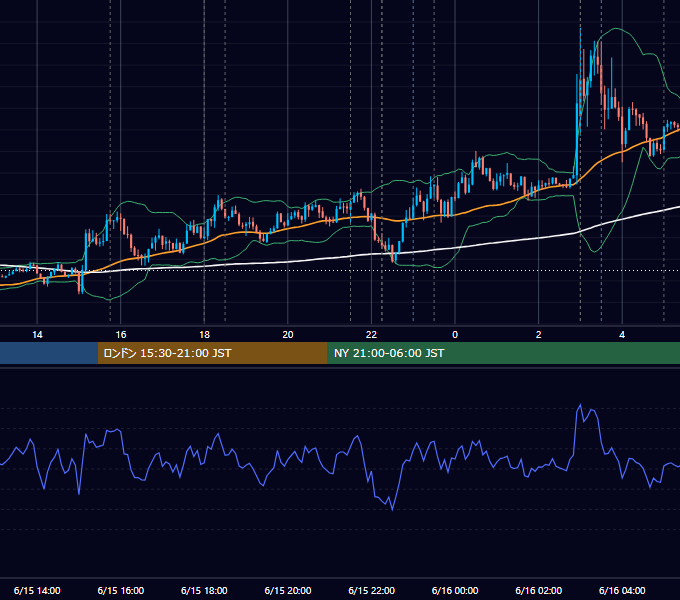Click the 6/16 00:00 time label
Viewport: 680px width, 600px height.
point(455,590)
